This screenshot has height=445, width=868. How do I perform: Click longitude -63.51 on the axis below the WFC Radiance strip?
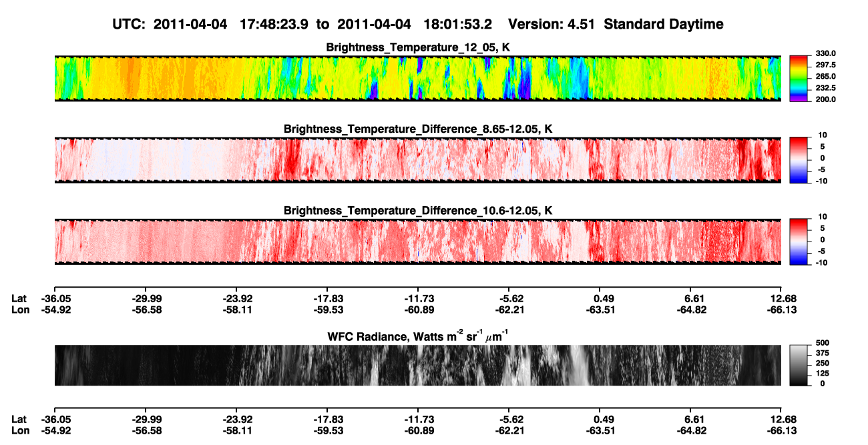coord(600,430)
